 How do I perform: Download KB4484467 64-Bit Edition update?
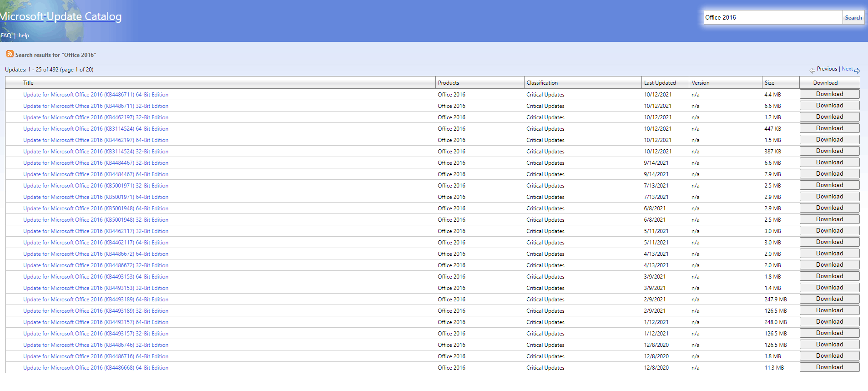pyautogui.click(x=830, y=174)
